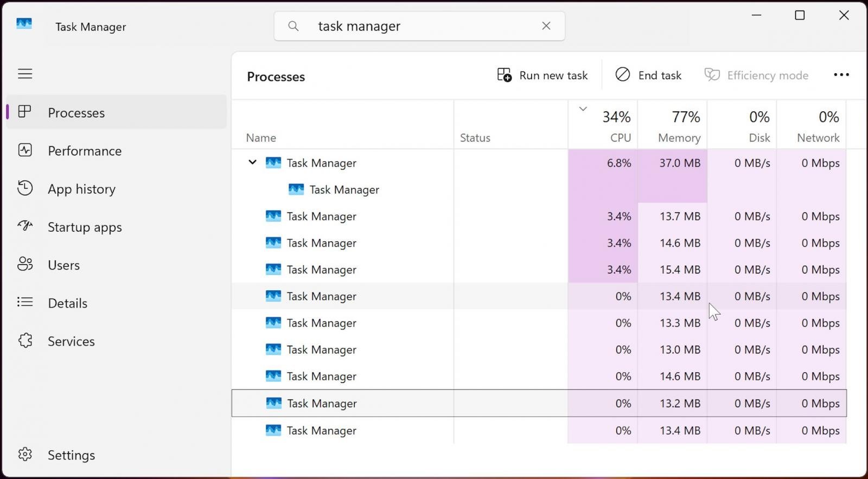Click End task button
This screenshot has height=479, width=868.
[x=649, y=75]
